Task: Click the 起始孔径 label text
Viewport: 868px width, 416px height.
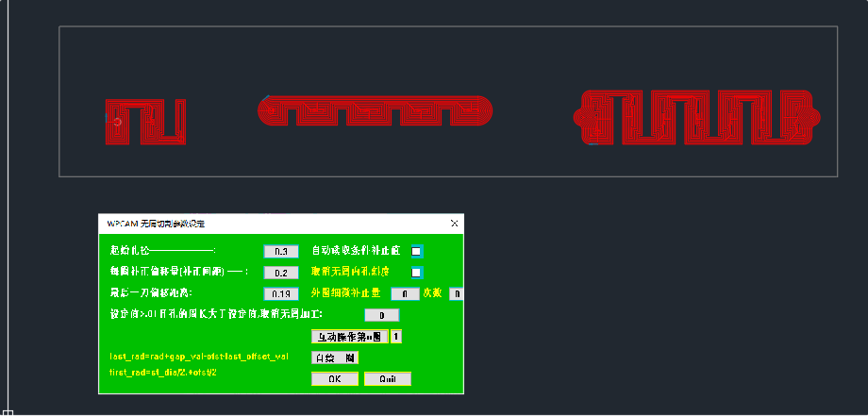Action: click(x=162, y=251)
